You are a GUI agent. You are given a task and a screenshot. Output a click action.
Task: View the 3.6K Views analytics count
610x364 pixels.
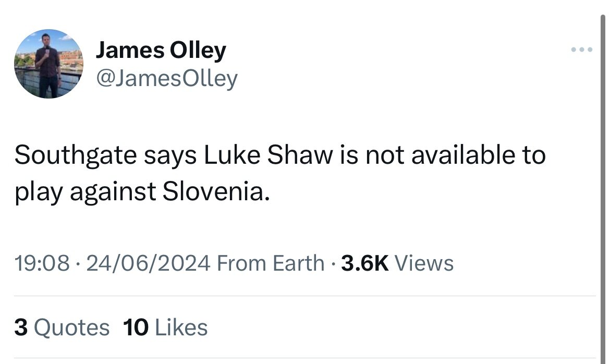pos(397,263)
